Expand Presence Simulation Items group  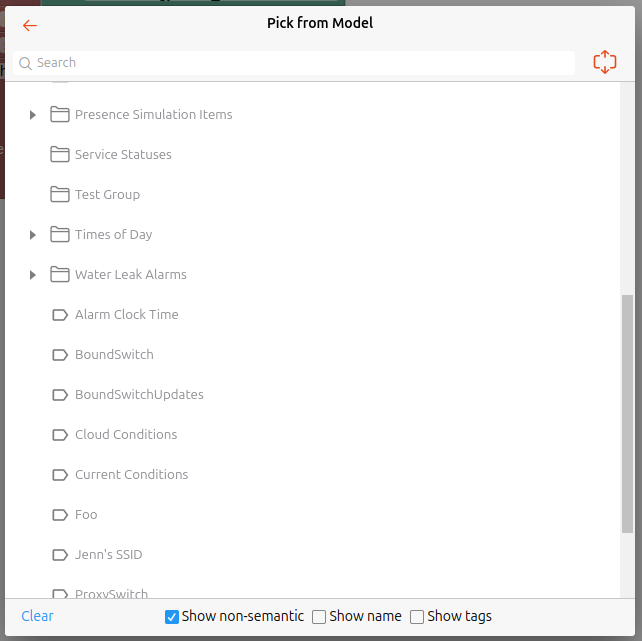point(33,115)
